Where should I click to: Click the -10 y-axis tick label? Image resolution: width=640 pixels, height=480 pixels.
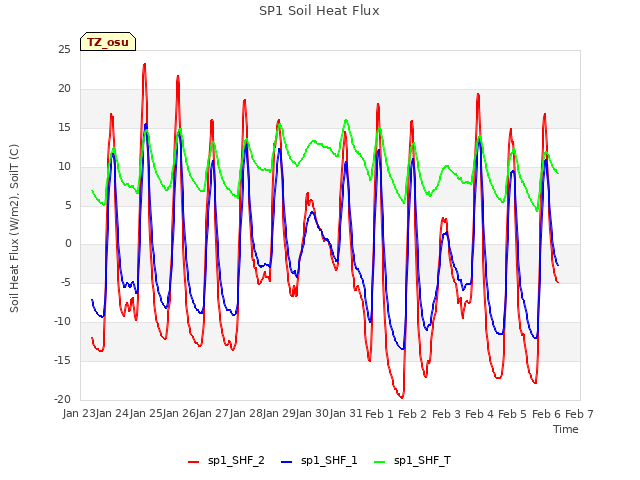[x=62, y=322]
